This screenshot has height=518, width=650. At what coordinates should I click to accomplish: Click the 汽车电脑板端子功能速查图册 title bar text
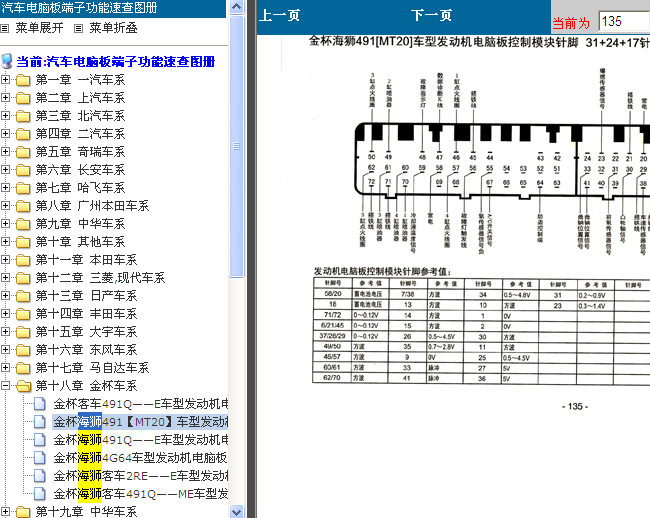pyautogui.click(x=79, y=7)
